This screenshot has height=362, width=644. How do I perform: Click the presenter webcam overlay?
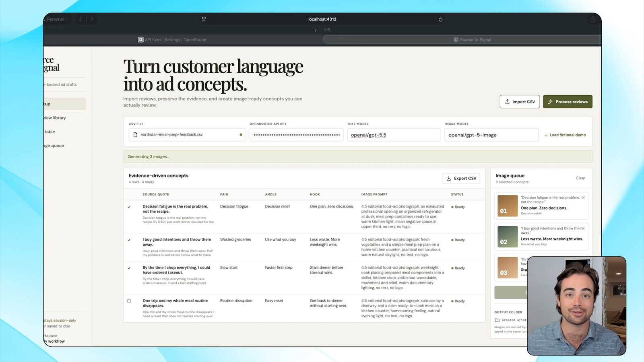tap(576, 306)
